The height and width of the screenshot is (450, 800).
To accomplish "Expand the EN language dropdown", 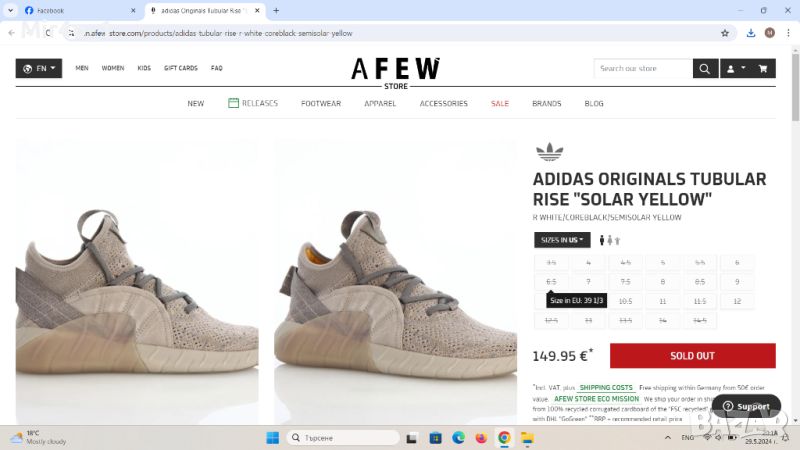I will [39, 68].
